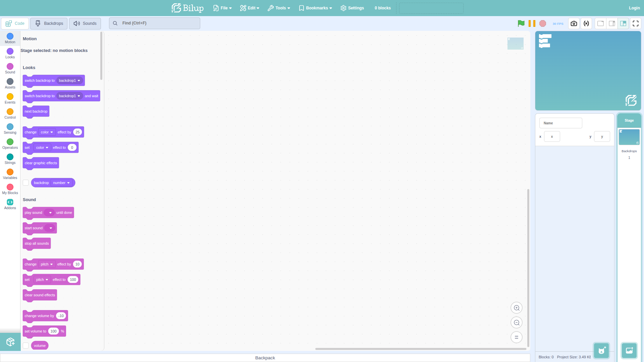Open color effect dropdown in change block
644x362 pixels.
(x=47, y=132)
